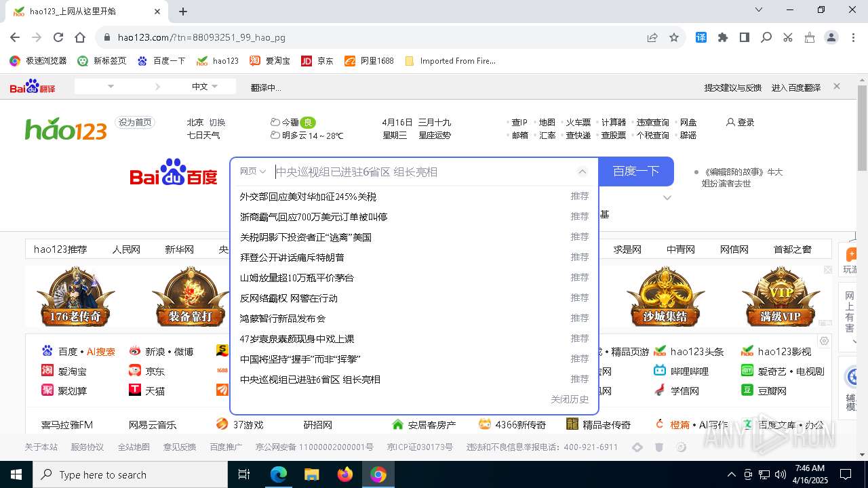Open 沙城集结 game banner
The image size is (868, 488).
coord(666,296)
